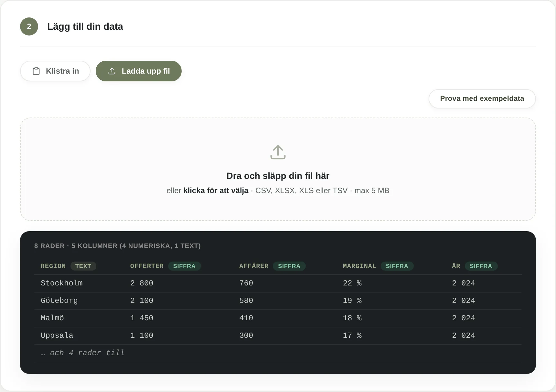Select the Stockholm row cell

(62, 283)
